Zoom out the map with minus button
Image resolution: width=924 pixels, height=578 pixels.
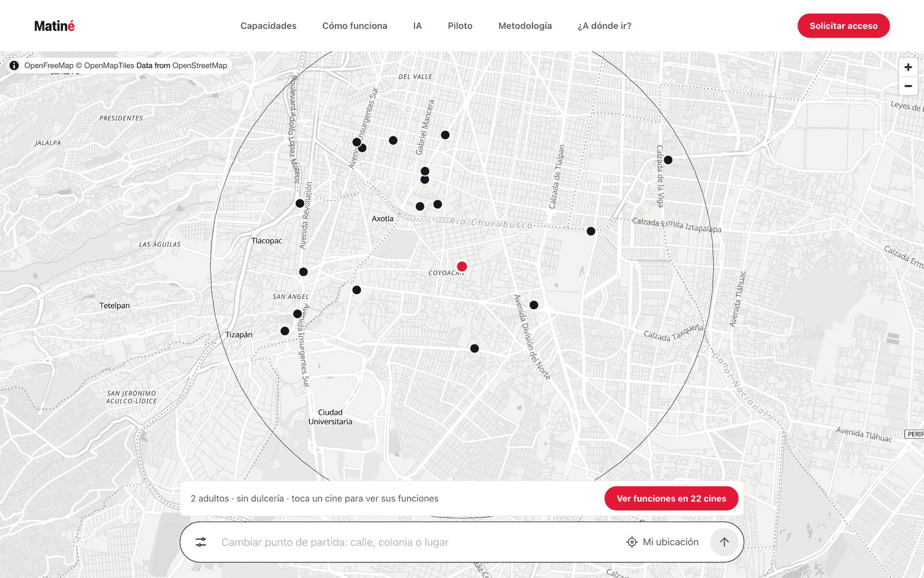pyautogui.click(x=908, y=86)
